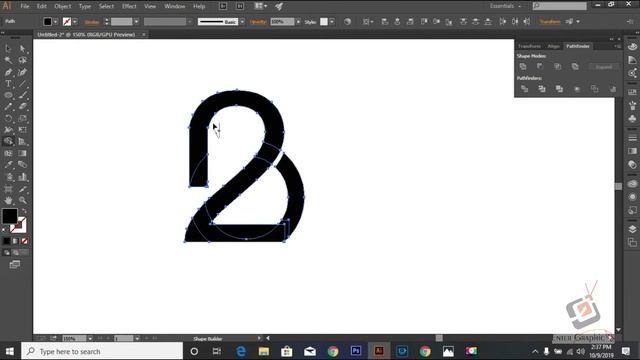Open fill color dropdown in control bar

56,22
